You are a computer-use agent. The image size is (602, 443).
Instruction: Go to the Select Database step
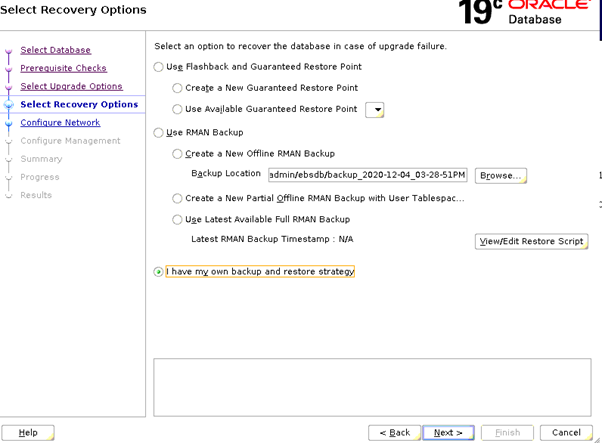56,50
